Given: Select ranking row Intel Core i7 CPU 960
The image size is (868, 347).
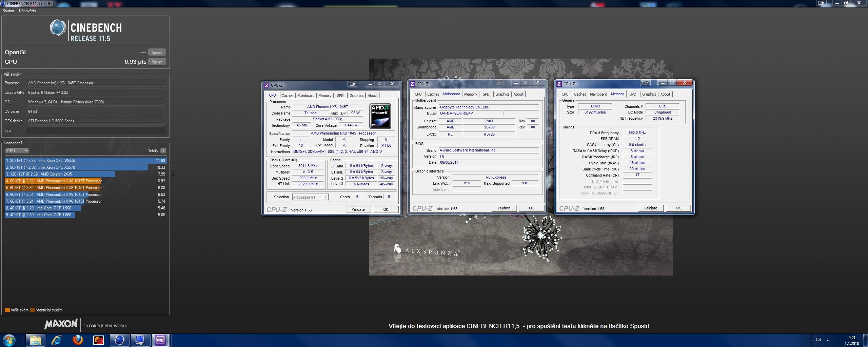Looking at the screenshot, I should 85,208.
